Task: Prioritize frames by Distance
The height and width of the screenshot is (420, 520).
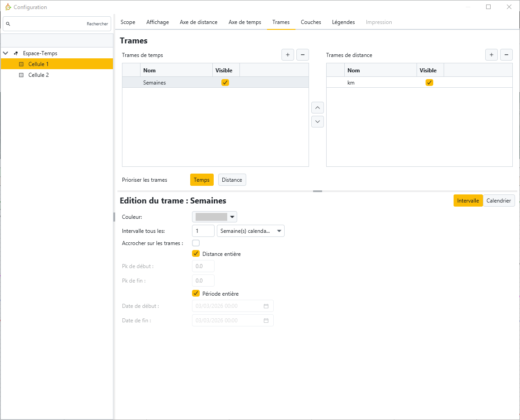Action: click(232, 180)
